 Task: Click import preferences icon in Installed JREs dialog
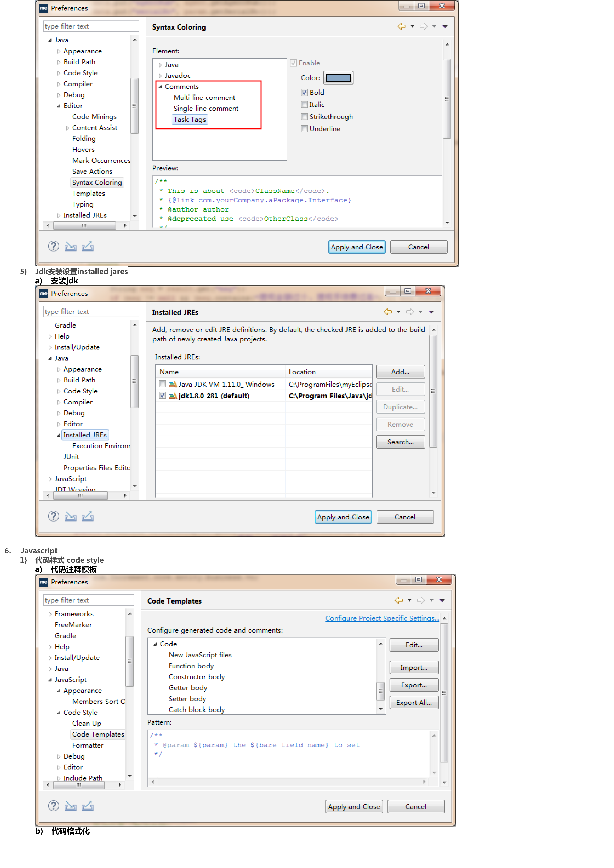pyautogui.click(x=70, y=516)
